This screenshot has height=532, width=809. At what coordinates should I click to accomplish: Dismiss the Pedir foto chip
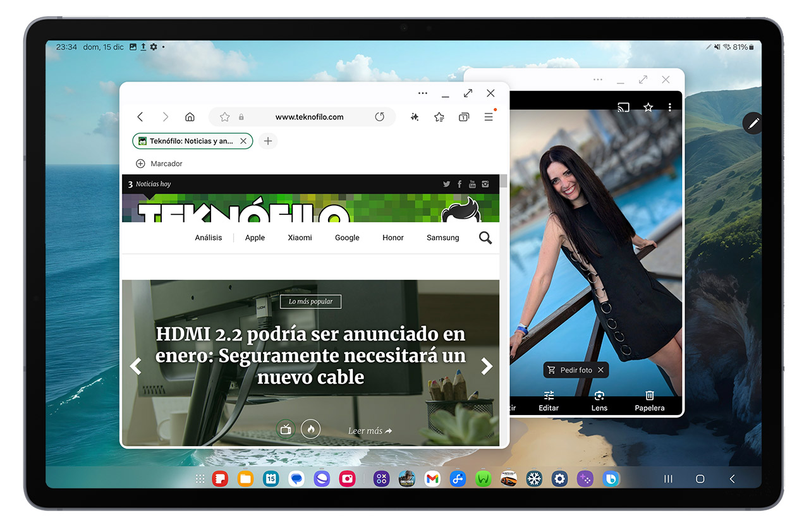(x=601, y=370)
